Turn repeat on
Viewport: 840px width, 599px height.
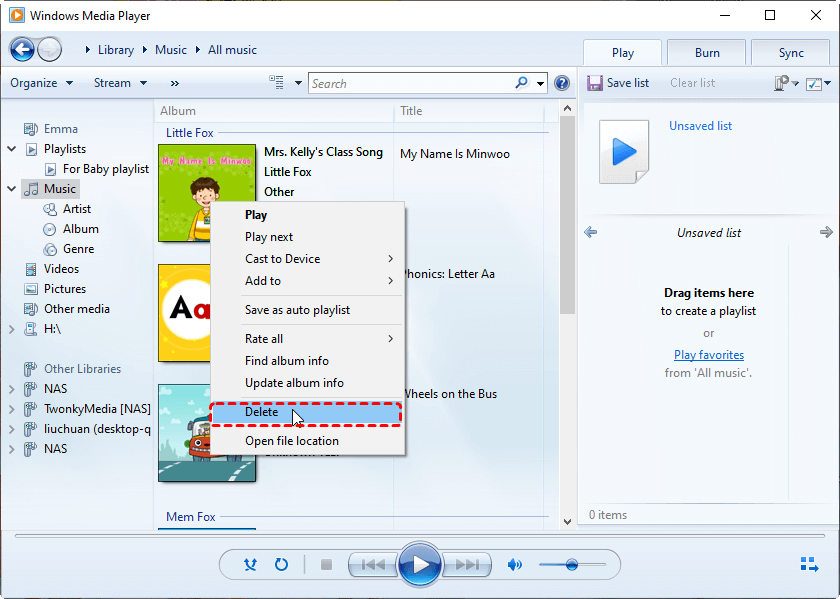click(x=282, y=564)
